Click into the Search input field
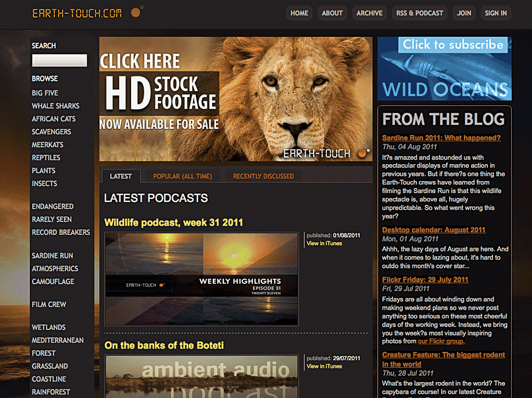Image resolution: width=532 pixels, height=398 pixels. click(x=59, y=60)
